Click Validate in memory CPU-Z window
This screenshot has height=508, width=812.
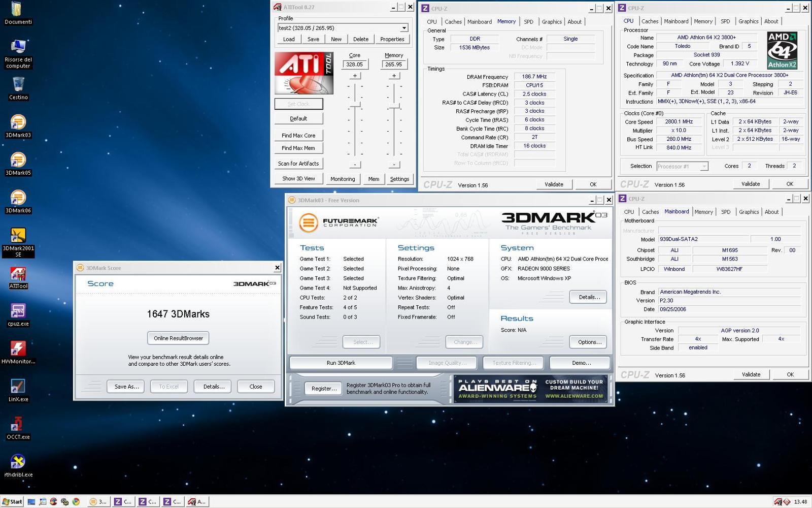coord(554,184)
